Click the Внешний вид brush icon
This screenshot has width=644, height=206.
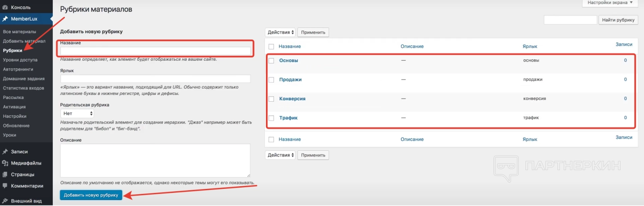coord(5,201)
